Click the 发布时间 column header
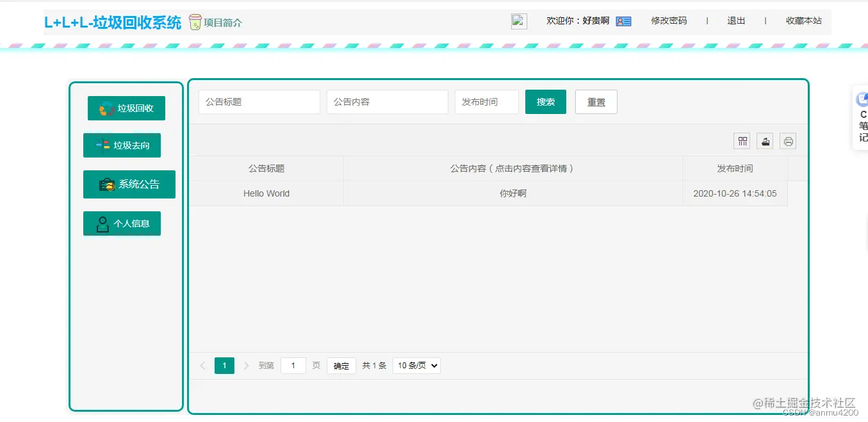Image resolution: width=868 pixels, height=422 pixels. (x=735, y=168)
